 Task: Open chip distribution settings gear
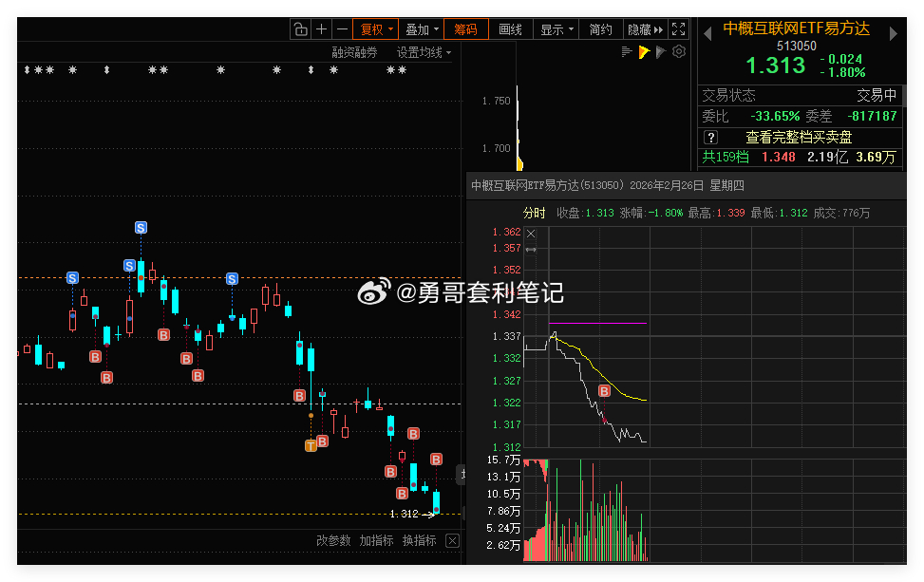(679, 52)
